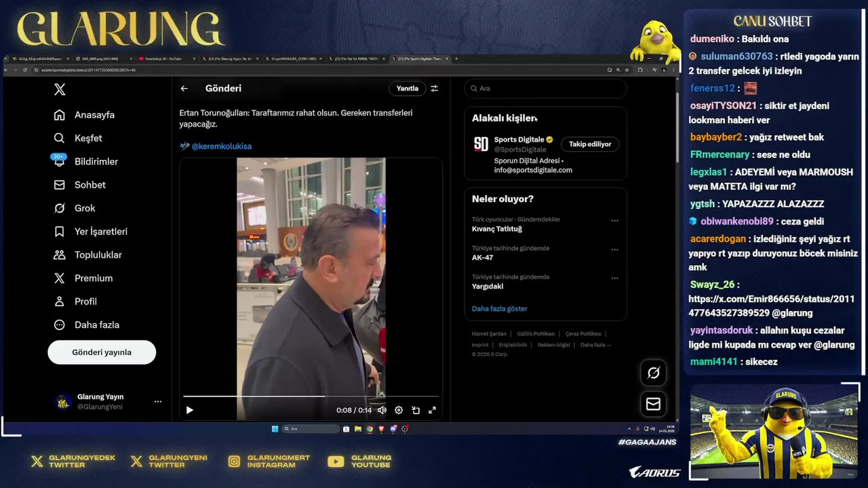
Task: Open reply sort settings icon
Action: pos(434,89)
